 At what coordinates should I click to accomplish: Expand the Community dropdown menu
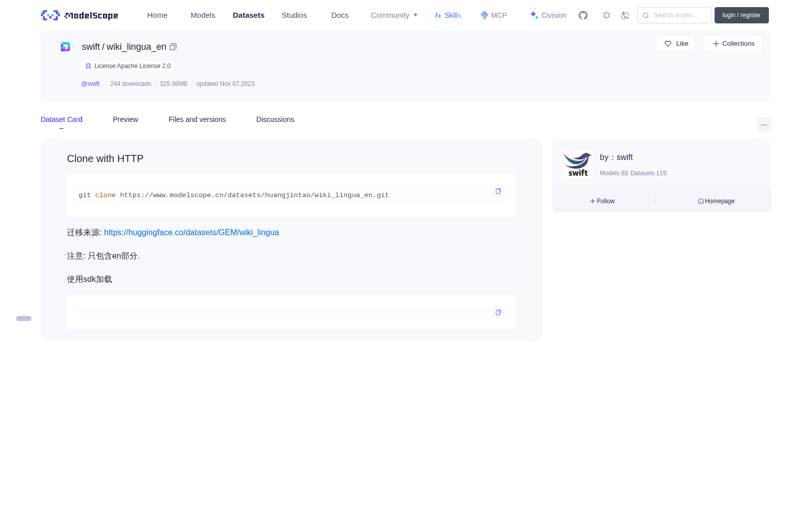tap(394, 15)
